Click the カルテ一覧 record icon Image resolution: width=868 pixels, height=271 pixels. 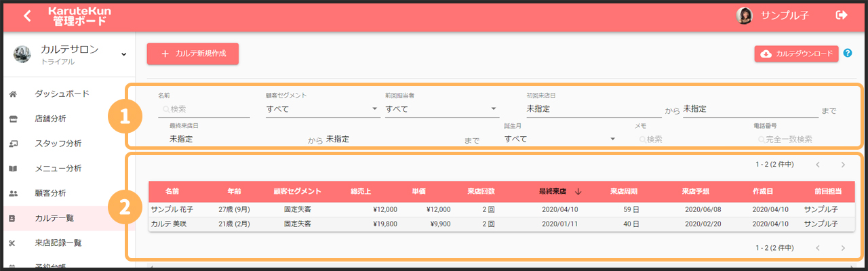pos(13,218)
